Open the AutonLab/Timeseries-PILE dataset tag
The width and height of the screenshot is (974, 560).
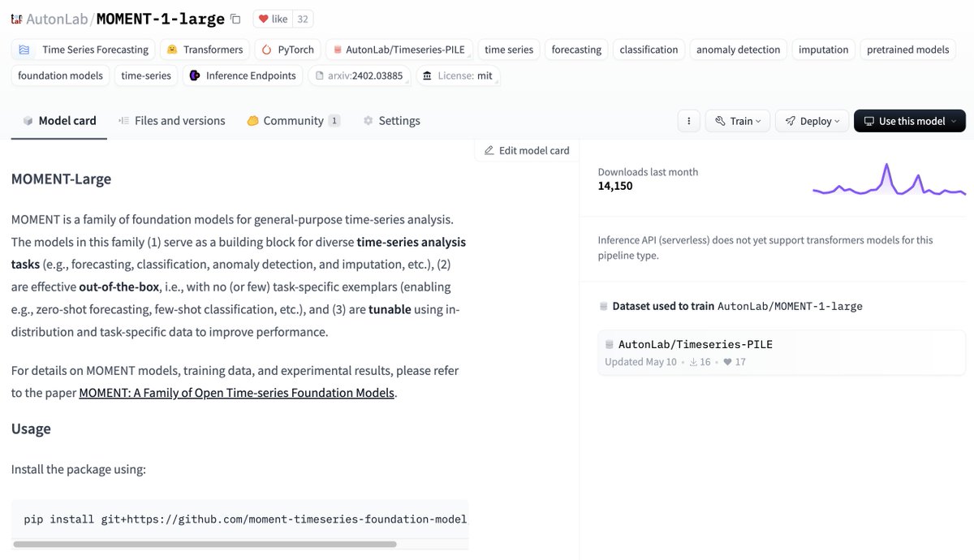tap(399, 50)
